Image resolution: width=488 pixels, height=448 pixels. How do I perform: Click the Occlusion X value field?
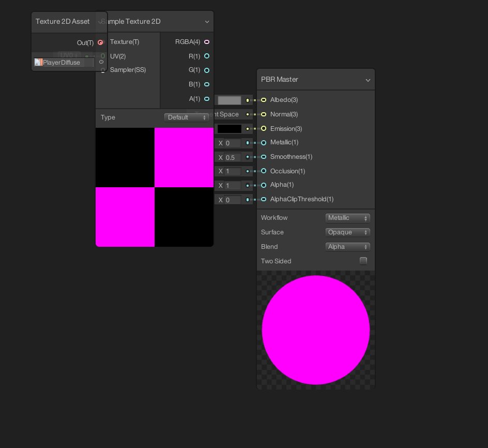tap(233, 171)
